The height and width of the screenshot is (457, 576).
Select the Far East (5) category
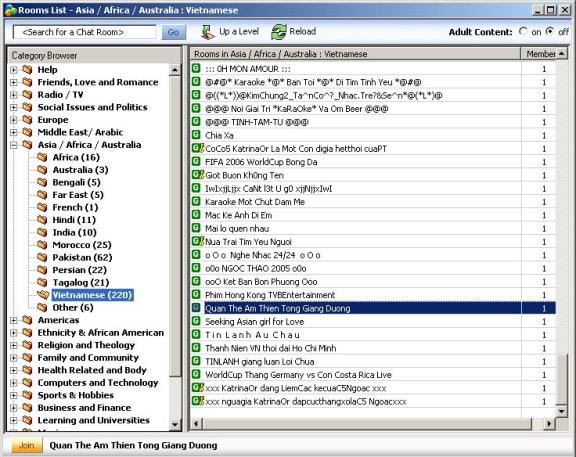(78, 195)
